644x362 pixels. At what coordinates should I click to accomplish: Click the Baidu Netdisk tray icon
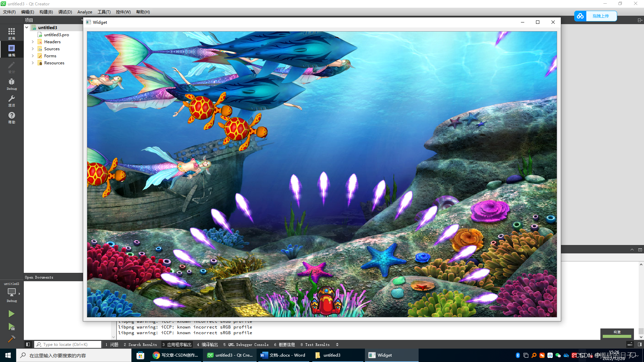(x=550, y=355)
